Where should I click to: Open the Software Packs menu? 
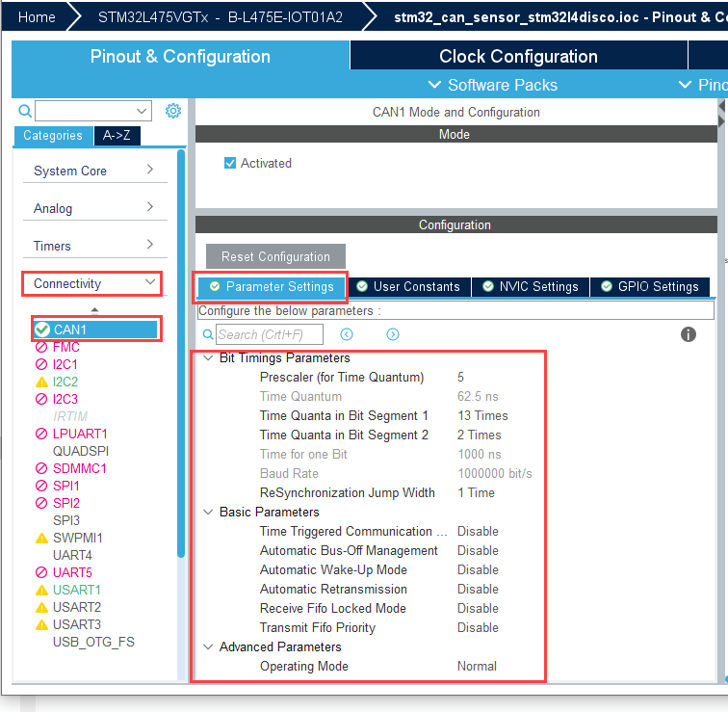tap(492, 85)
